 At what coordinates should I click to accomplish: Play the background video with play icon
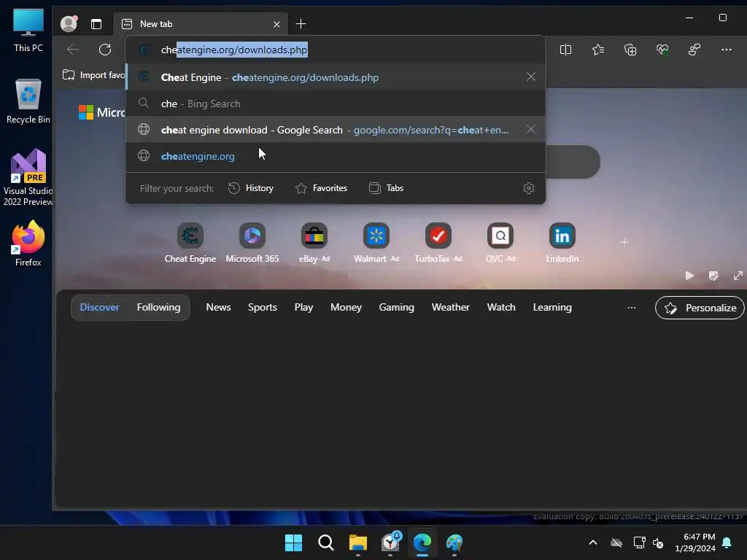[x=689, y=276]
